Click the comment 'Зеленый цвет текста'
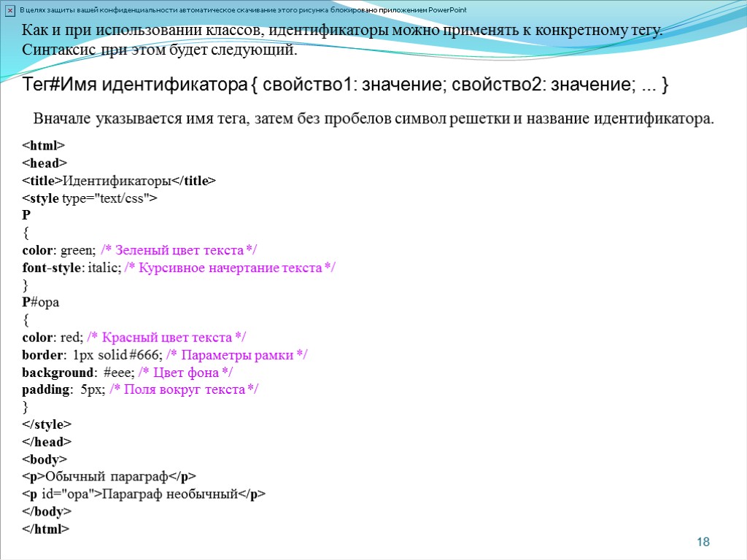Screen dimensions: 747x560 (179, 250)
